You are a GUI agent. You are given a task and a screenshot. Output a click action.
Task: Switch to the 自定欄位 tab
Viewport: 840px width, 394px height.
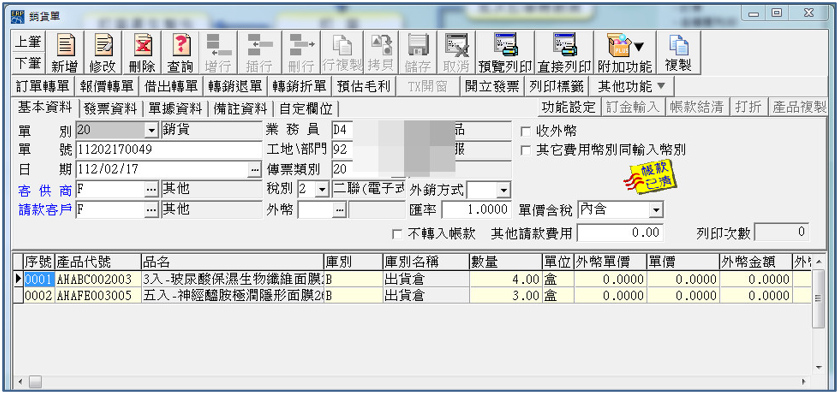[x=306, y=109]
